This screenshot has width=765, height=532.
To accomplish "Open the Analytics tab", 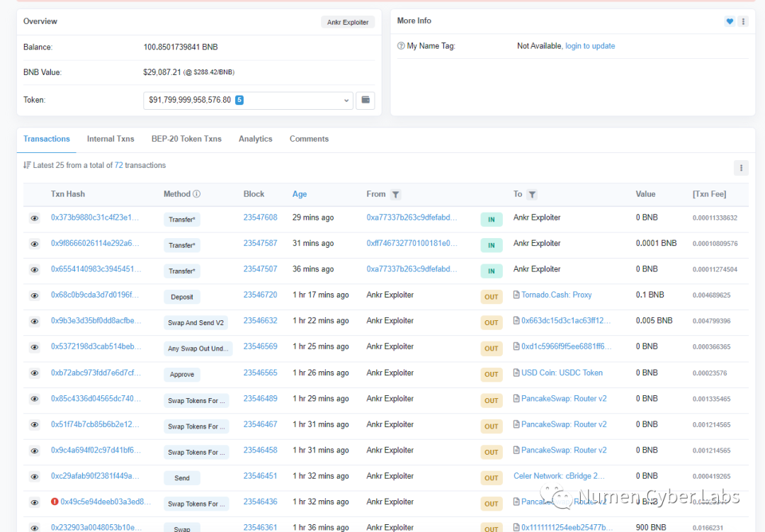I will (256, 139).
